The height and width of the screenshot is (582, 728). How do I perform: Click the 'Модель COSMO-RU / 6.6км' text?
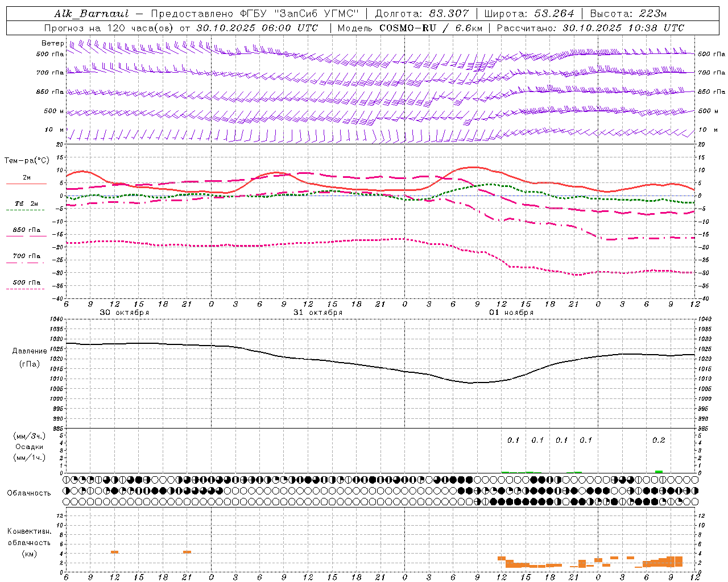[409, 28]
